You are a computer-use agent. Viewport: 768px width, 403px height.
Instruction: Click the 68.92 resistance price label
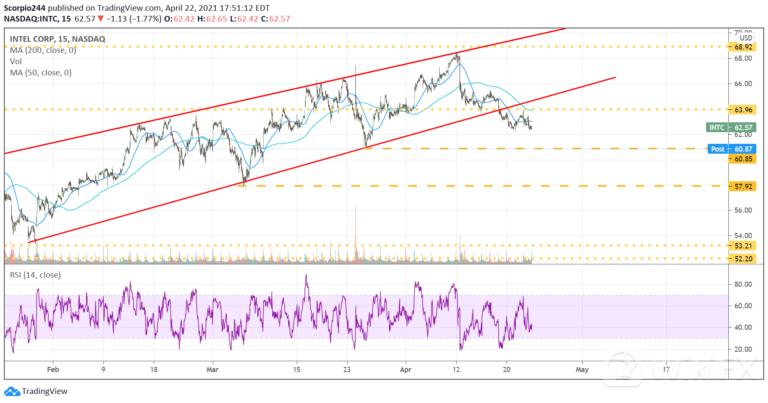pos(741,47)
